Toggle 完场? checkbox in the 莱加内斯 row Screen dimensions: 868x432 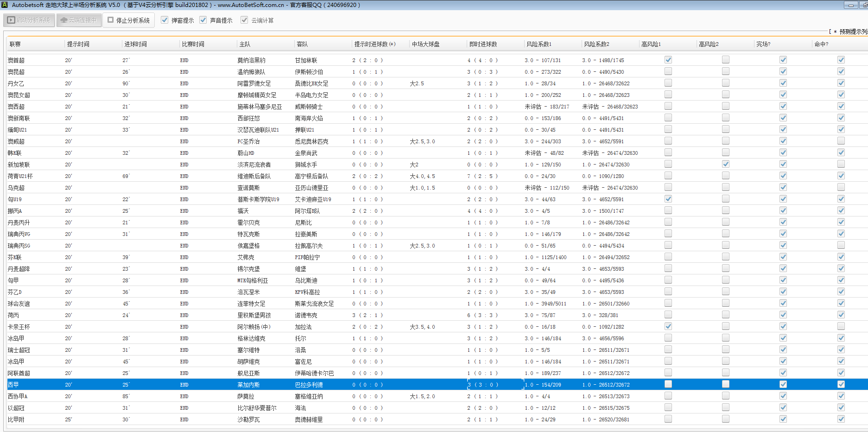coord(783,384)
